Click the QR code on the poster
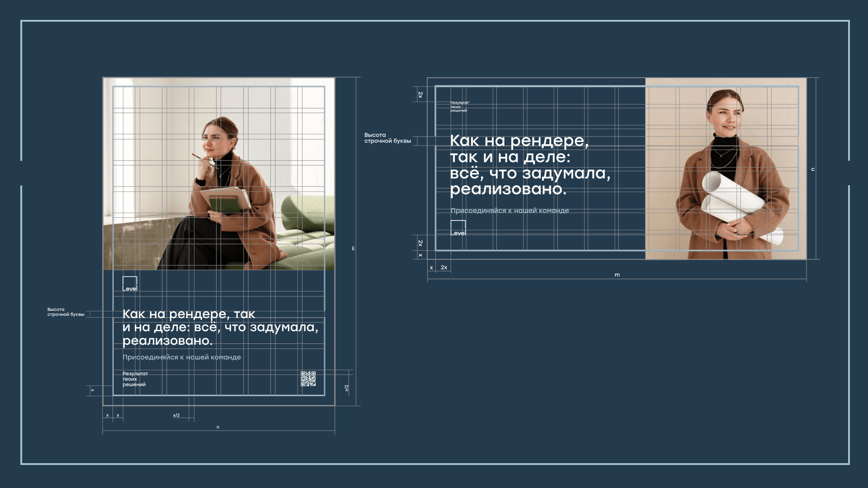868x488 pixels. point(308,379)
